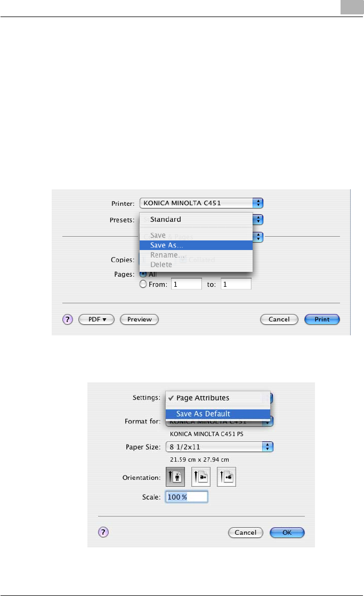Click the From page number field
This screenshot has width=364, height=596.
[x=185, y=285]
